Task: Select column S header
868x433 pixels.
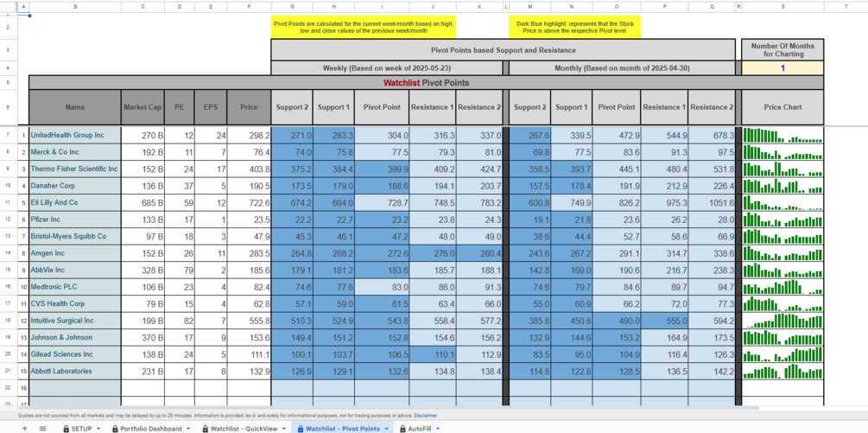Action: (x=782, y=6)
